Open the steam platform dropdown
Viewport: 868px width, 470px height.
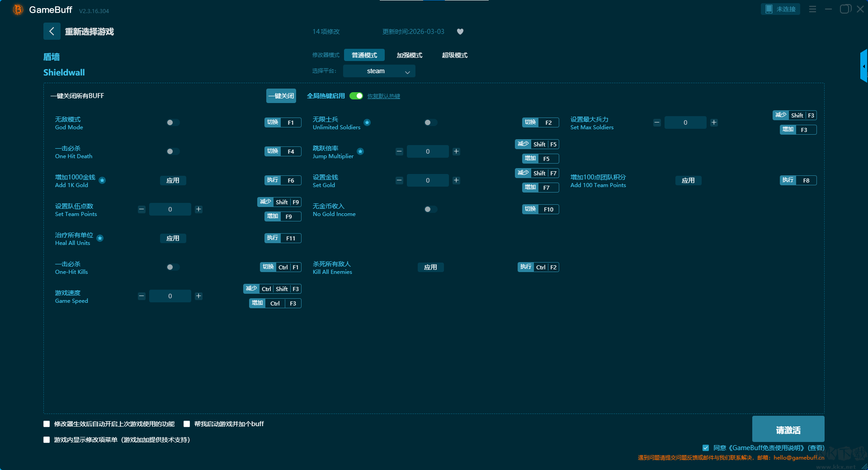pyautogui.click(x=379, y=71)
